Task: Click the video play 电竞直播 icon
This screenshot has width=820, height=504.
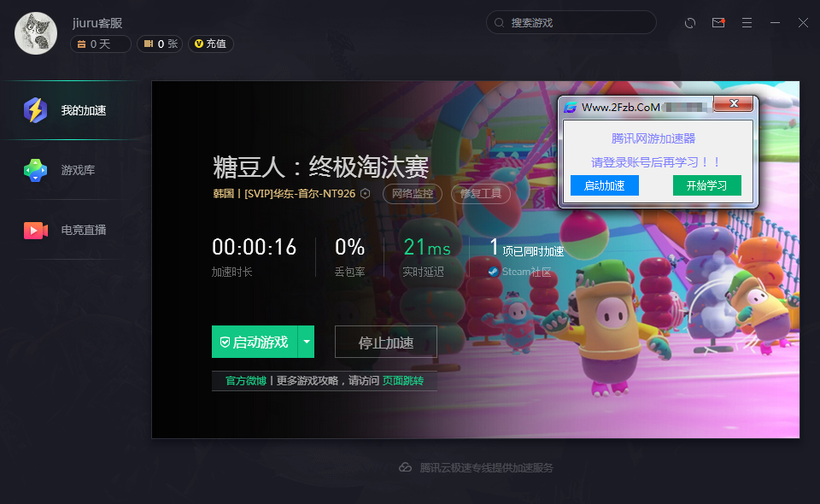Action: (36, 230)
